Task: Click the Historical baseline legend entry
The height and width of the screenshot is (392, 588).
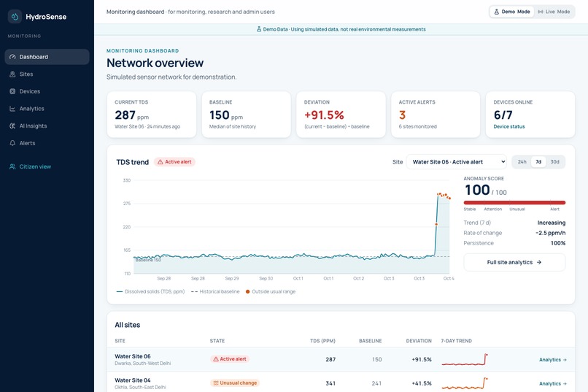Action: (215, 291)
